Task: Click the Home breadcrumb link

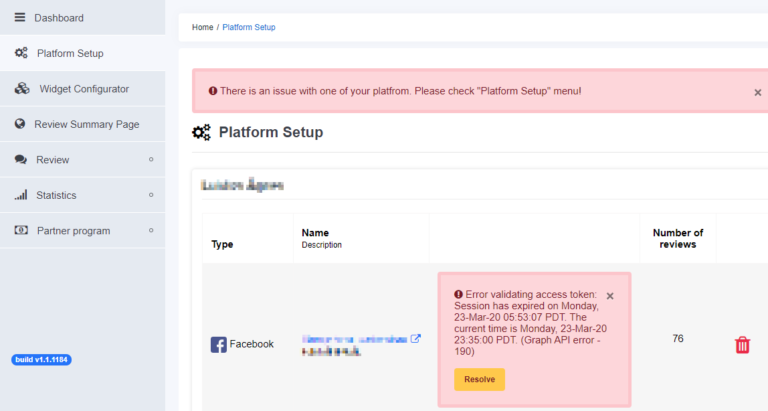Action: 202,27
